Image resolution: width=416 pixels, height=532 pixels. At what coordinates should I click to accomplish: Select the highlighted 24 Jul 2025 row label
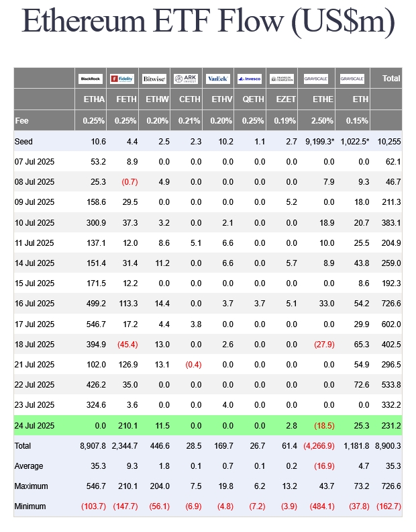(36, 426)
